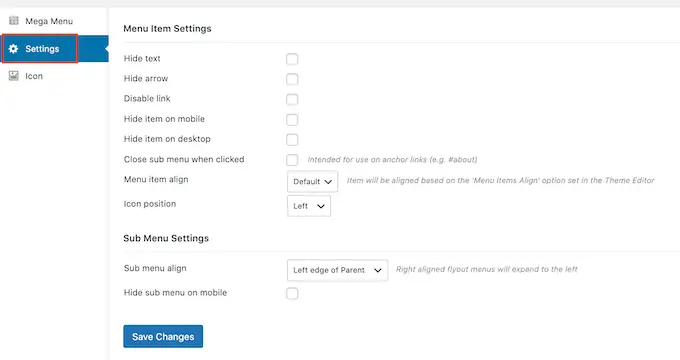Screen dimensions: 680x360
Task: Click the 'Menu item align' label
Action: 156,179
